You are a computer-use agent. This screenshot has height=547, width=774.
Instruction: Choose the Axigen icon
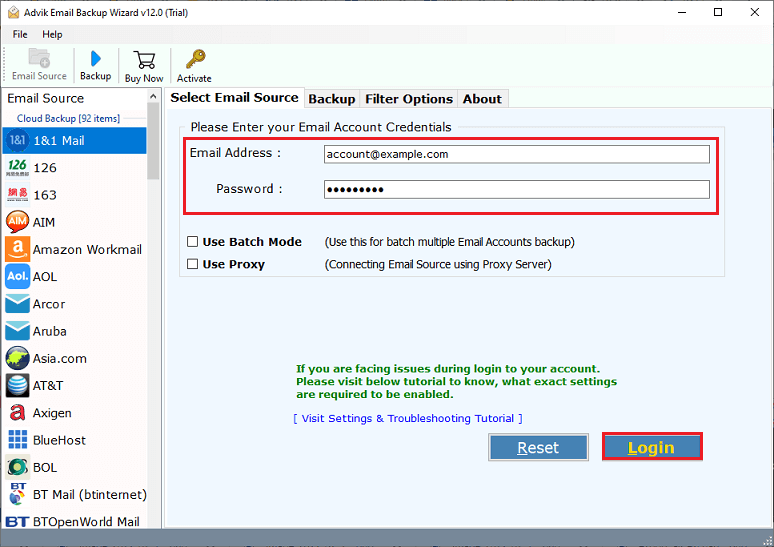pos(17,413)
